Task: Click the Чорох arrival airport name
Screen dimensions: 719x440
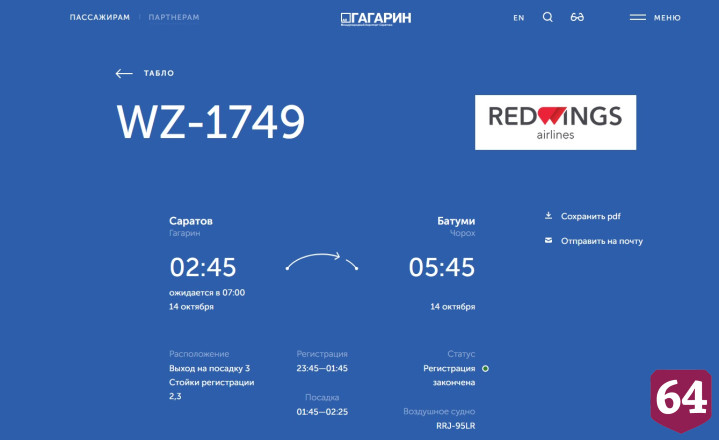Action: (x=462, y=233)
